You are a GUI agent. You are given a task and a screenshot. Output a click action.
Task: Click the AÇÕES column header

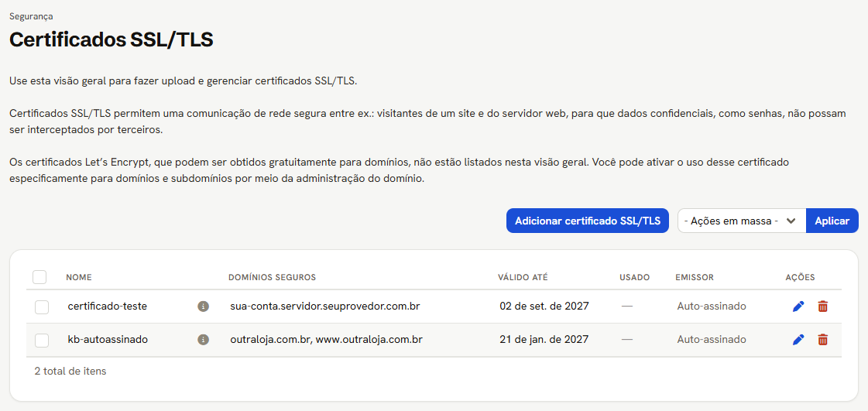pos(800,277)
